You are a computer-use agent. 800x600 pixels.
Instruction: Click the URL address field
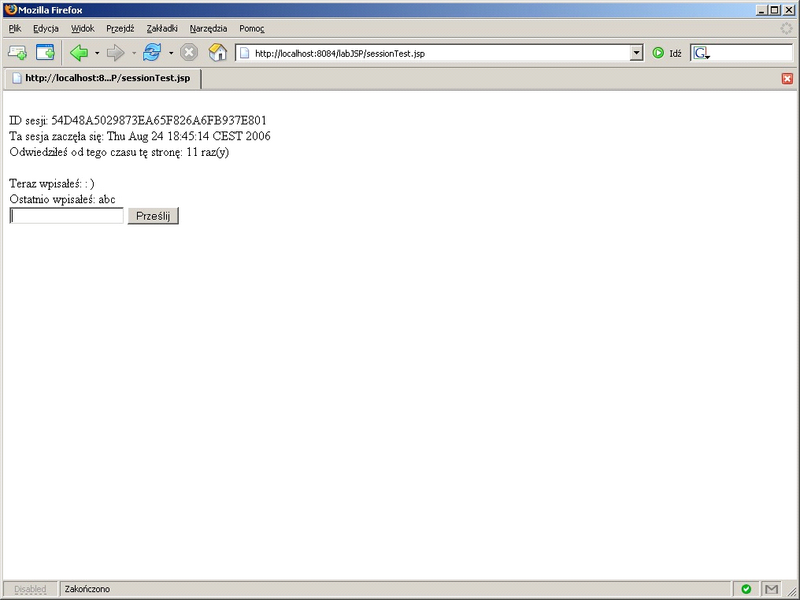(x=439, y=53)
